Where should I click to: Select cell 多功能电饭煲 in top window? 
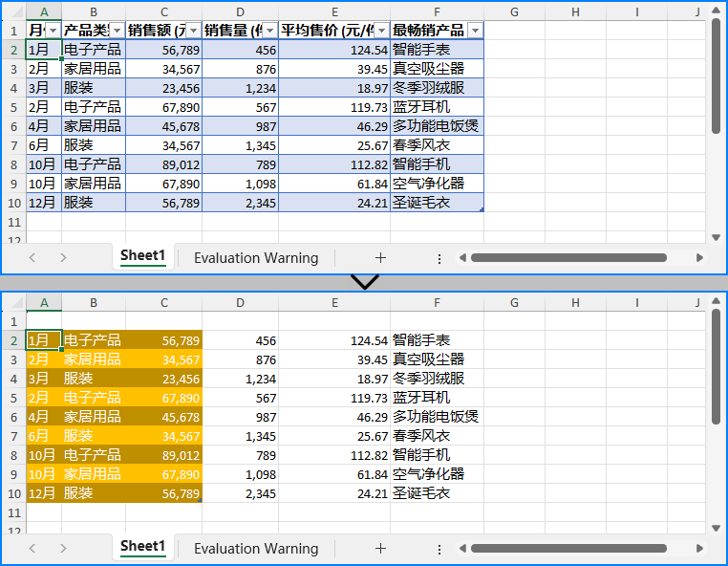(x=437, y=126)
